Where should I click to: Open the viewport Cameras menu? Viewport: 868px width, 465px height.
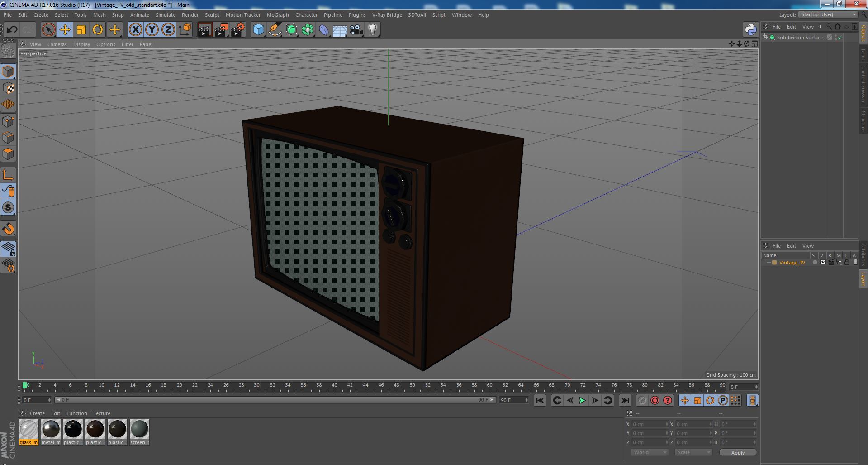point(57,44)
